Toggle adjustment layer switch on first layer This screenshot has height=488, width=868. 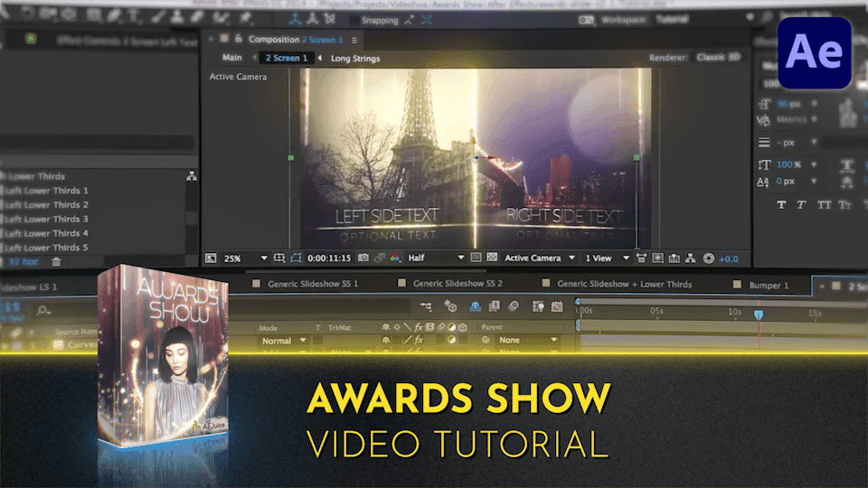click(452, 340)
